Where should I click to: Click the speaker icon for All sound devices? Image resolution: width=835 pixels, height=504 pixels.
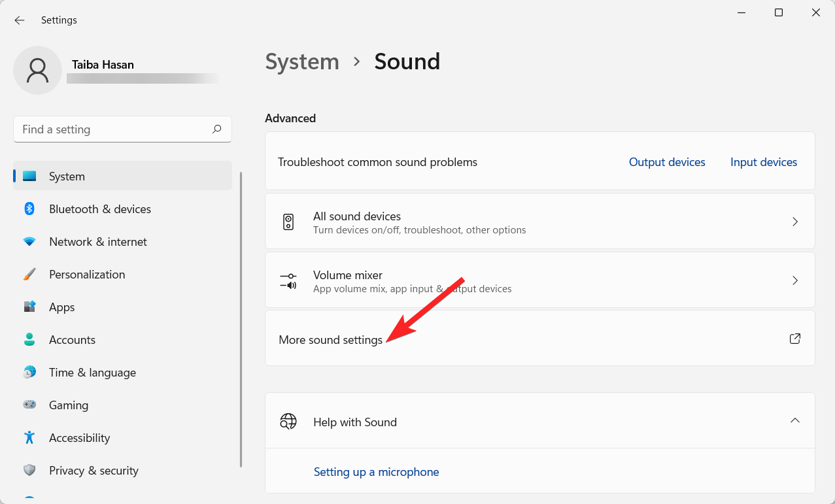pyautogui.click(x=288, y=222)
